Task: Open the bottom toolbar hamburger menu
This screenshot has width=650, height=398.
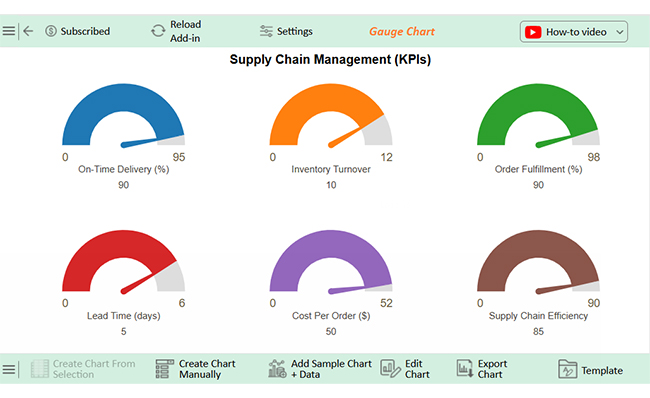Action: tap(9, 369)
